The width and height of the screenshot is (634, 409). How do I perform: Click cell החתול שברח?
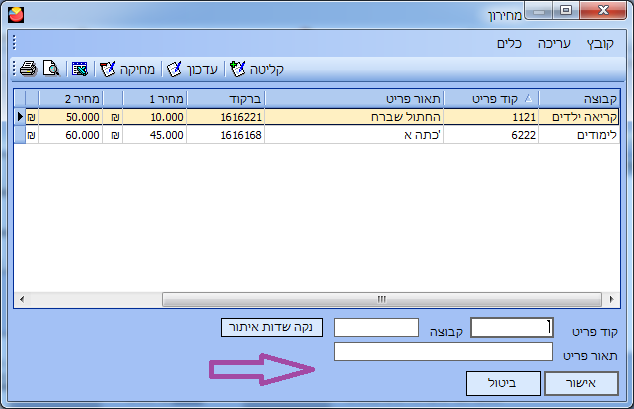[354, 117]
